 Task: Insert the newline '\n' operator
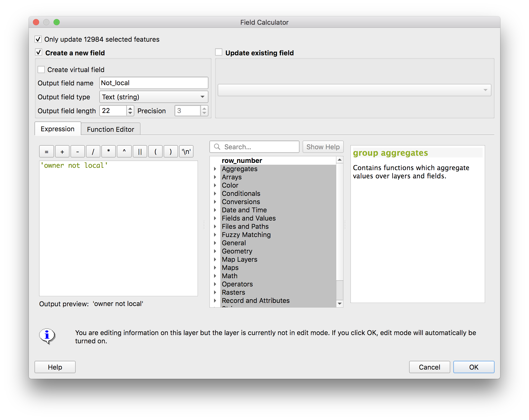click(x=186, y=152)
